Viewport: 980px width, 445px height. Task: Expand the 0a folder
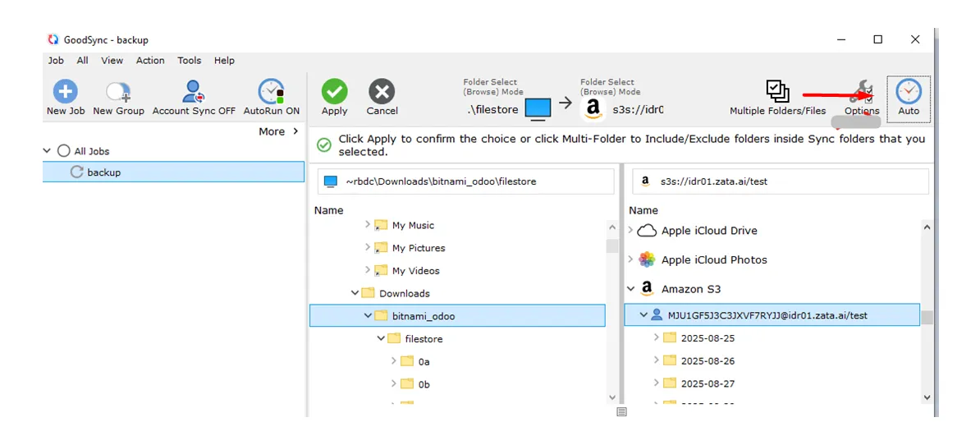pyautogui.click(x=394, y=361)
